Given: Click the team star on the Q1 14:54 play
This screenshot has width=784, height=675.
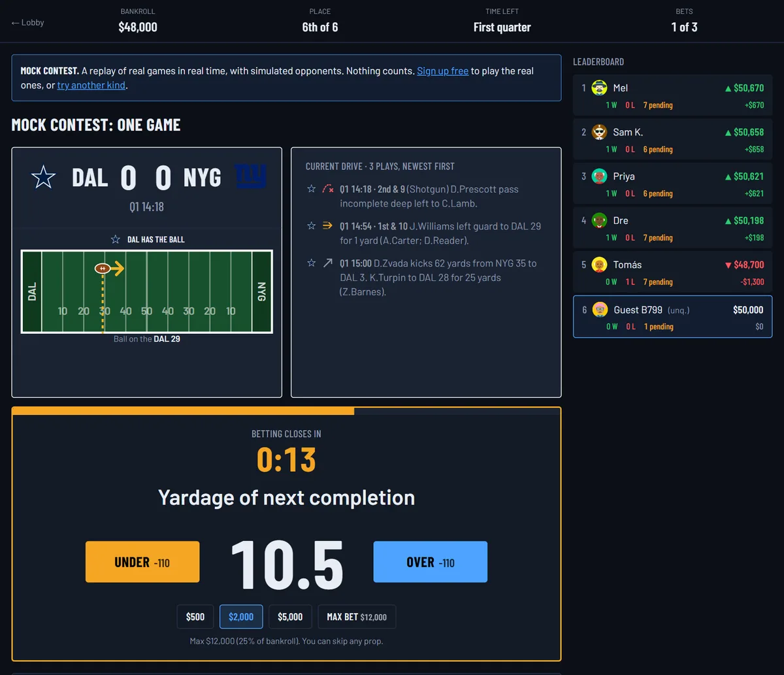Looking at the screenshot, I should pyautogui.click(x=312, y=226).
